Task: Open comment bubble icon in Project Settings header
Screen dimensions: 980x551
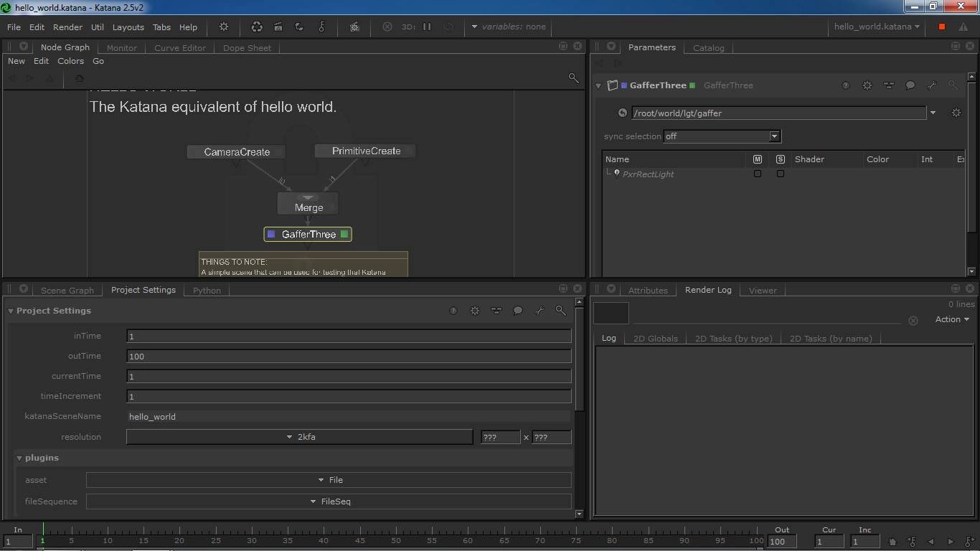Action: pos(518,311)
